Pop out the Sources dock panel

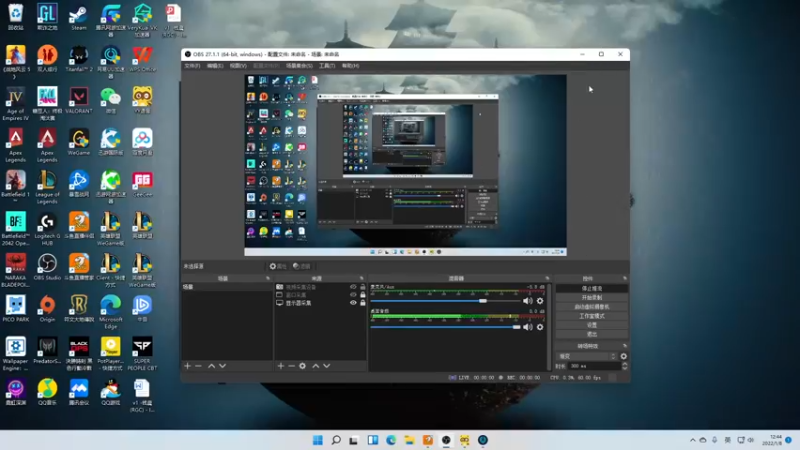point(362,278)
